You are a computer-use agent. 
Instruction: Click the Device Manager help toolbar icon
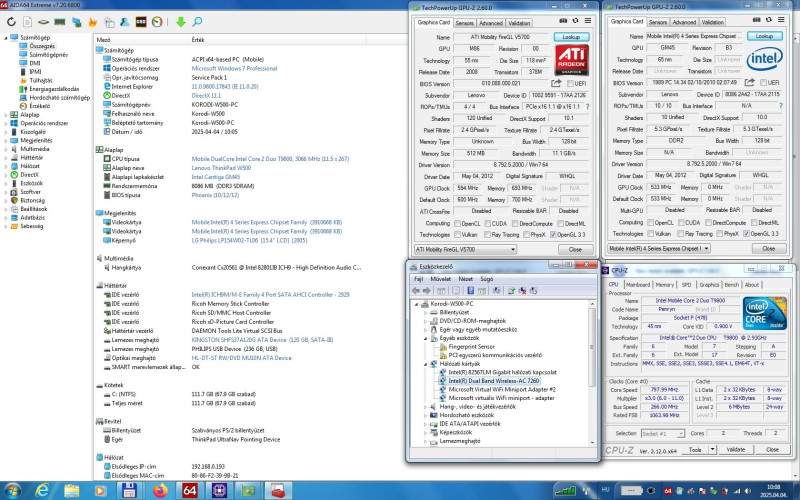coord(470,291)
